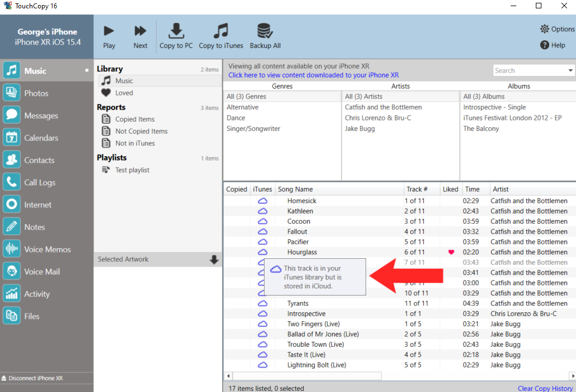Click Copy to PC
Image resolution: width=576 pixels, height=392 pixels.
click(176, 37)
